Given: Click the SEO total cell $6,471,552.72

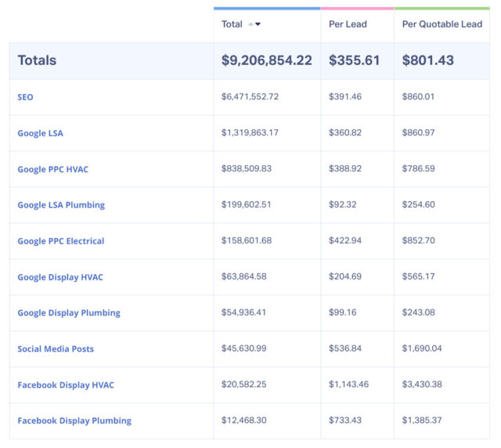Looking at the screenshot, I should (x=250, y=96).
